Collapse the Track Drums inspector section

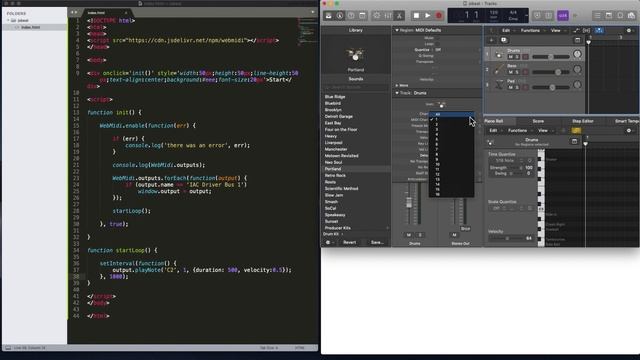click(x=397, y=93)
